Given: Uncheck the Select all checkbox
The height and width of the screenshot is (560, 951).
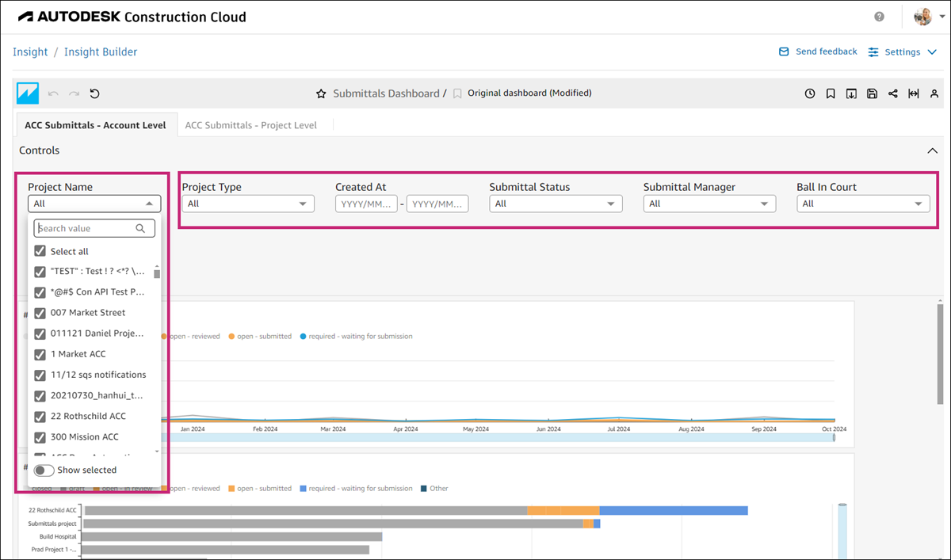Looking at the screenshot, I should [x=40, y=251].
